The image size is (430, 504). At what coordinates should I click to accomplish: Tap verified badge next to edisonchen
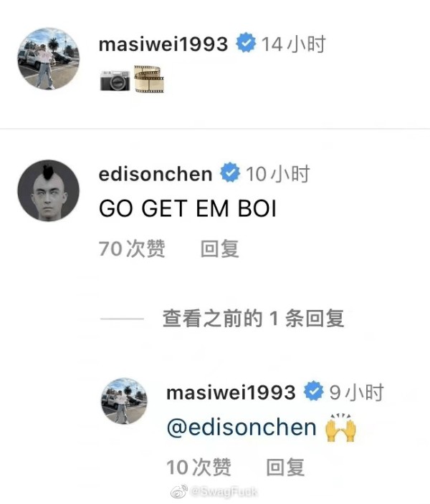[230, 173]
